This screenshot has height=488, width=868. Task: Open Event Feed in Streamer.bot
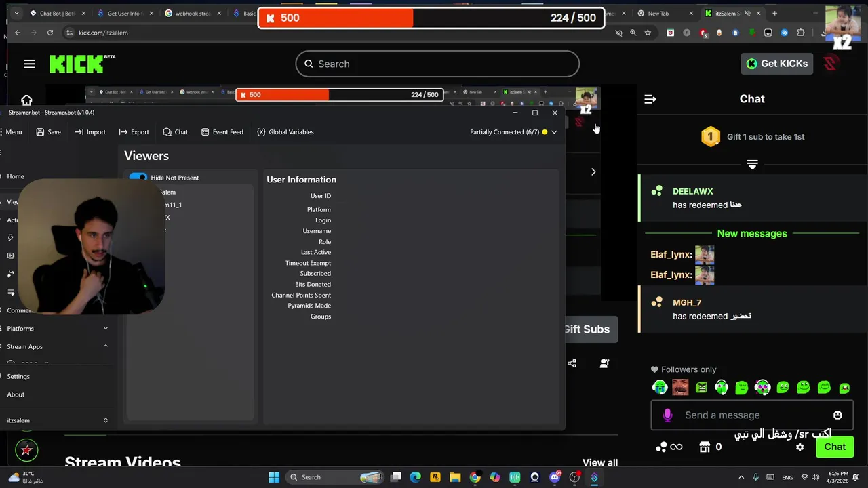point(222,132)
